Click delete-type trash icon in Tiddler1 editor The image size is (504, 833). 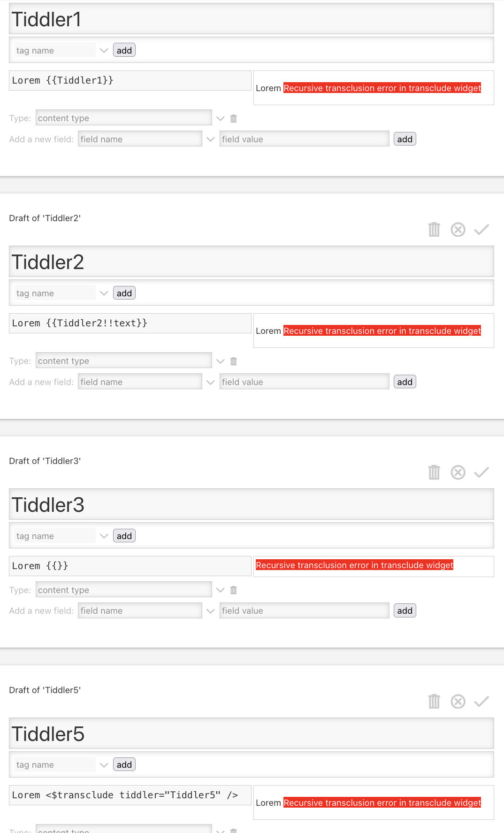(234, 118)
